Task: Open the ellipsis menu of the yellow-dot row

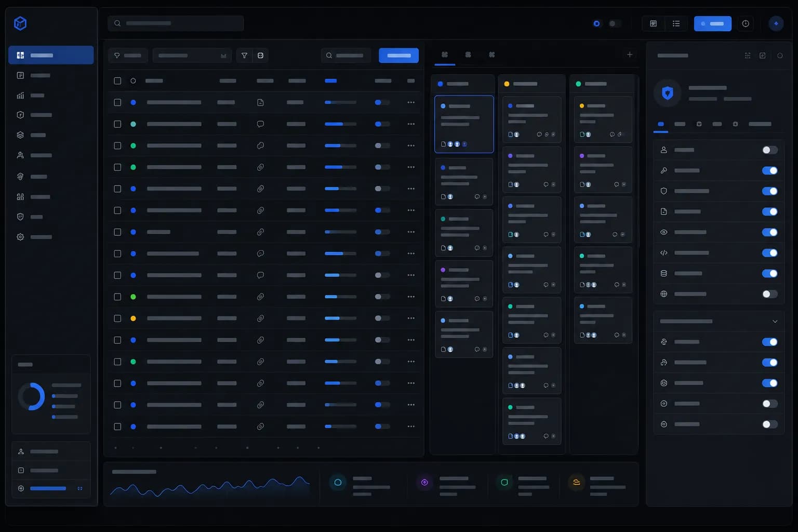Action: (x=411, y=318)
